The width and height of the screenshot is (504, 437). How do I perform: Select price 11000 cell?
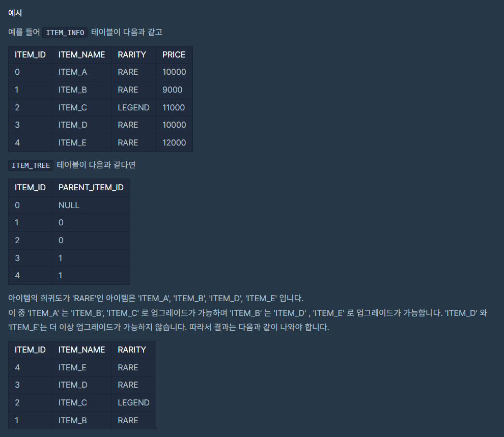[x=174, y=107]
